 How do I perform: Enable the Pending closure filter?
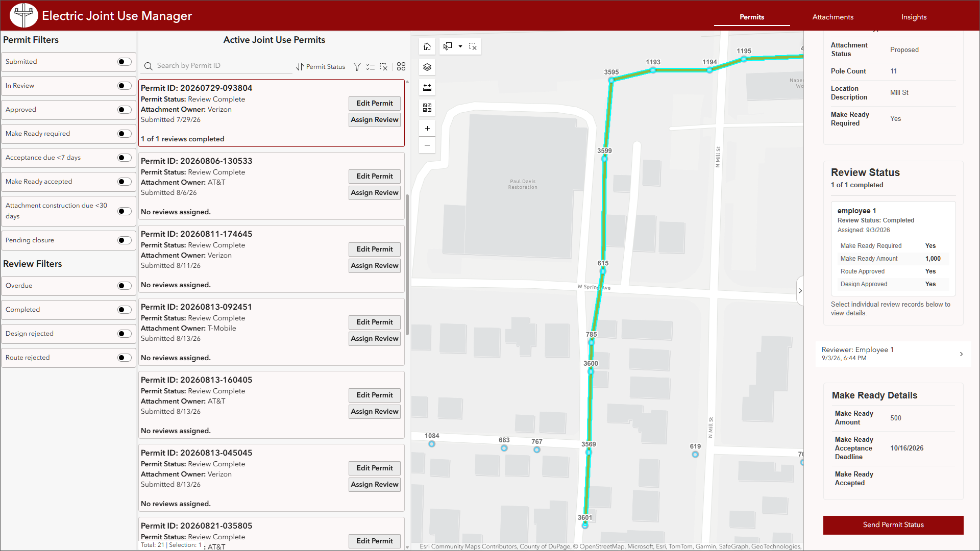point(125,240)
